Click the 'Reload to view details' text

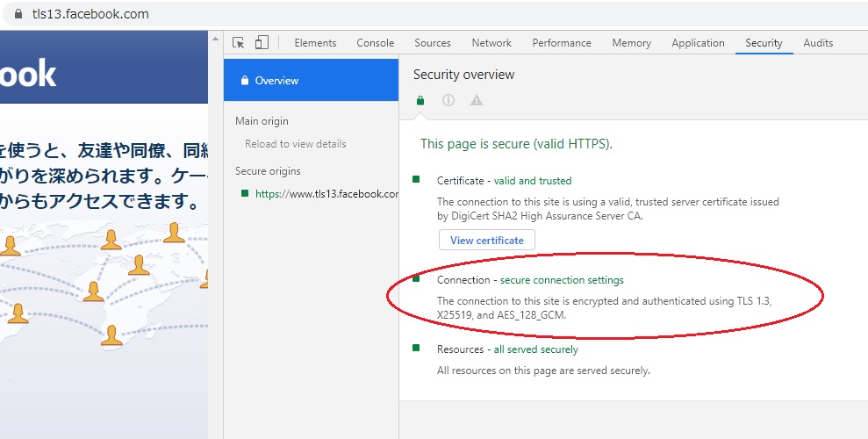pyautogui.click(x=296, y=144)
